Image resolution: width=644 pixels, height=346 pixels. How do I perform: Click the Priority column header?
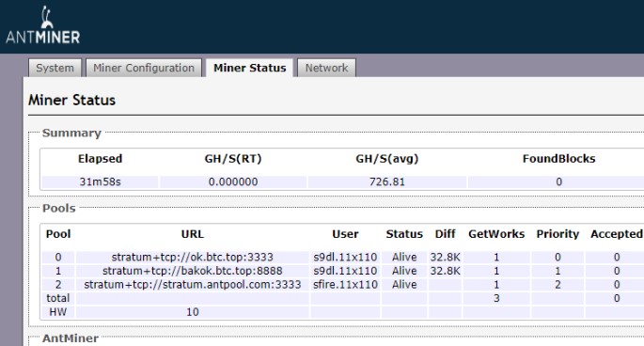[558, 234]
